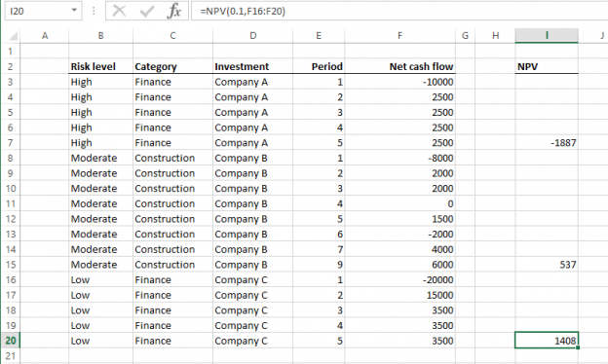
Task: Select the cell with value -20000
Action: click(399, 280)
